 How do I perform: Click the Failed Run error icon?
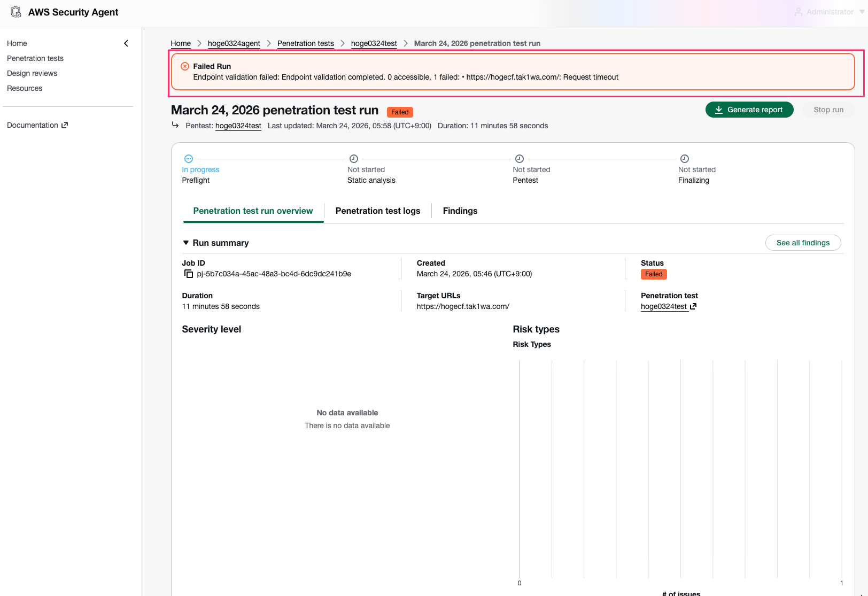click(185, 66)
